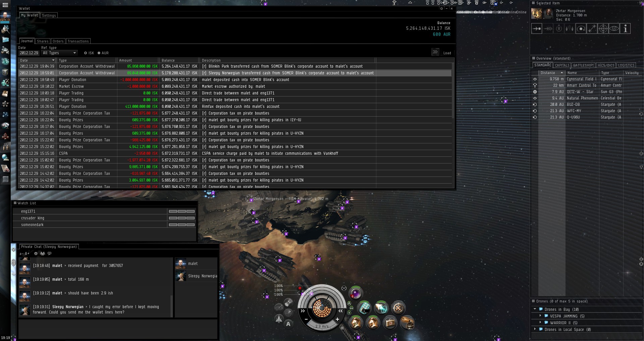Switch to Orders tab
The width and height of the screenshot is (644, 341).
pos(58,41)
